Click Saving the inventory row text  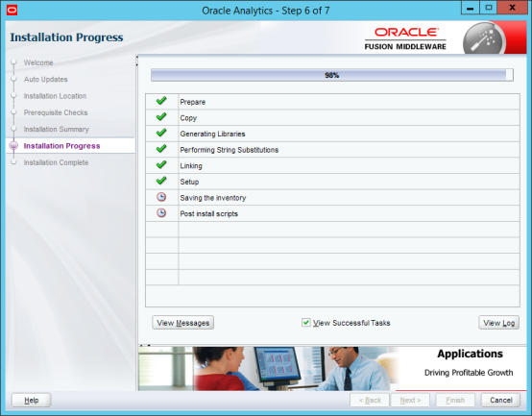point(213,198)
